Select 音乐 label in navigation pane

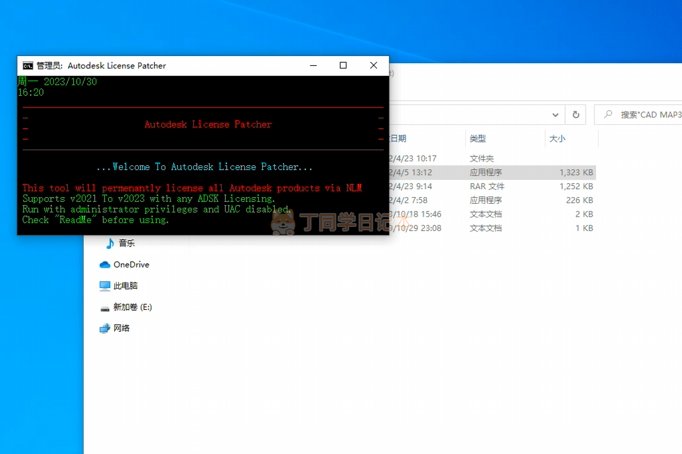pos(127,243)
